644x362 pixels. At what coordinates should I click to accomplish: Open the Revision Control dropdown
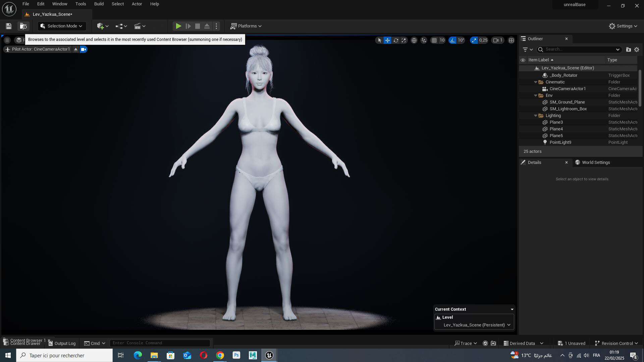point(616,343)
